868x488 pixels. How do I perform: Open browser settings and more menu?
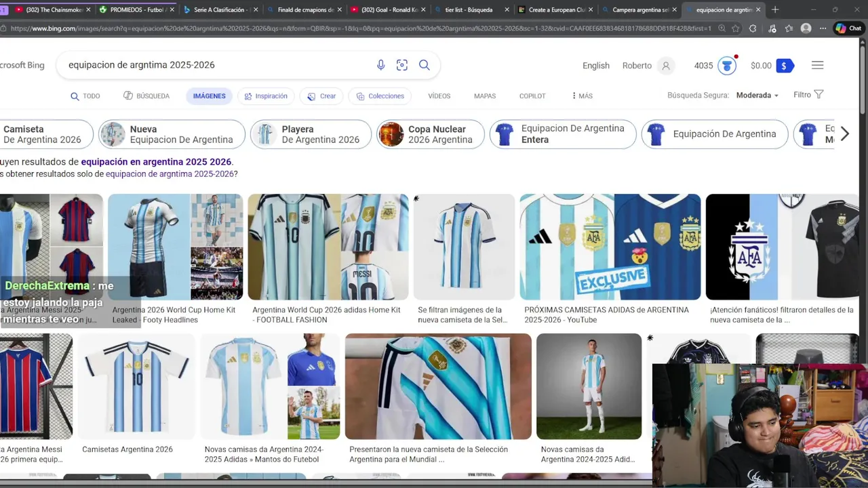coord(822,28)
